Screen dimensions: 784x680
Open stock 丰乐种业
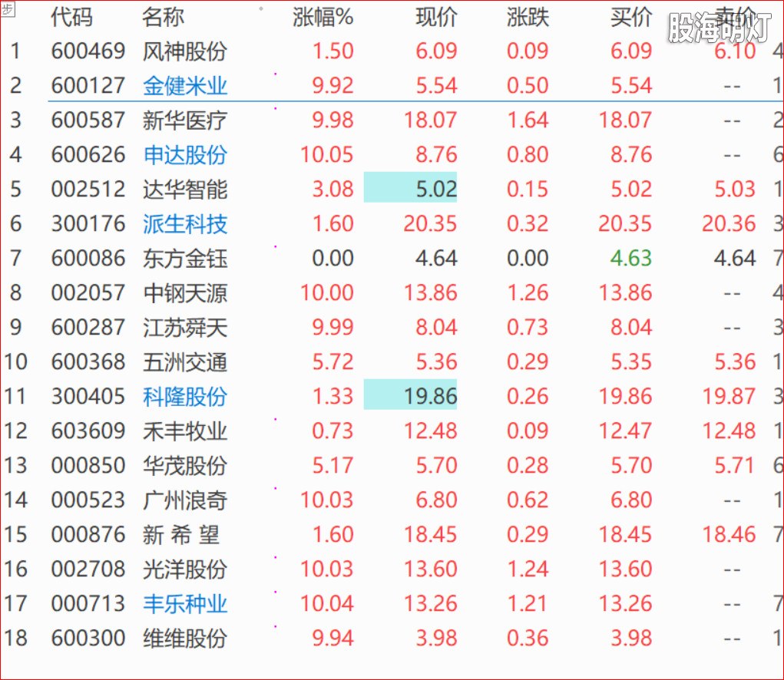185,603
